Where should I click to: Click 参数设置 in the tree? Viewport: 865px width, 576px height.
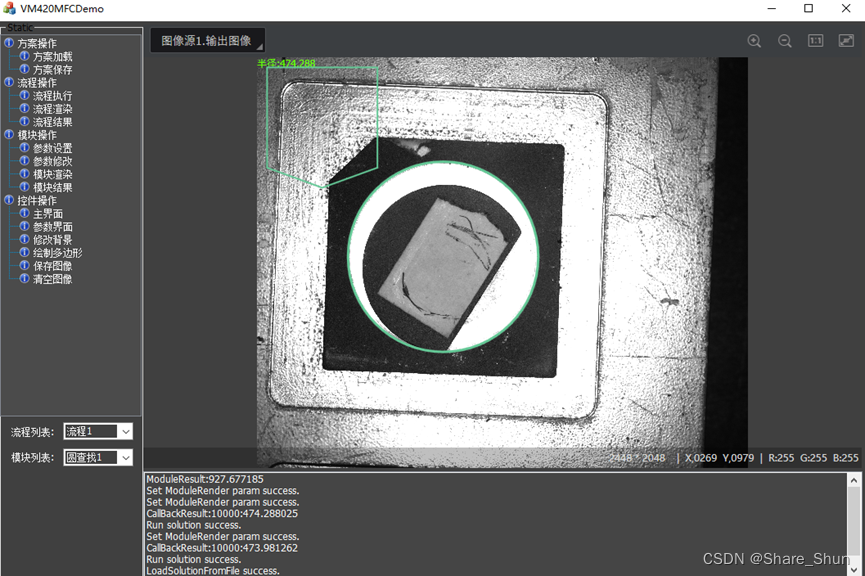pyautogui.click(x=52, y=148)
